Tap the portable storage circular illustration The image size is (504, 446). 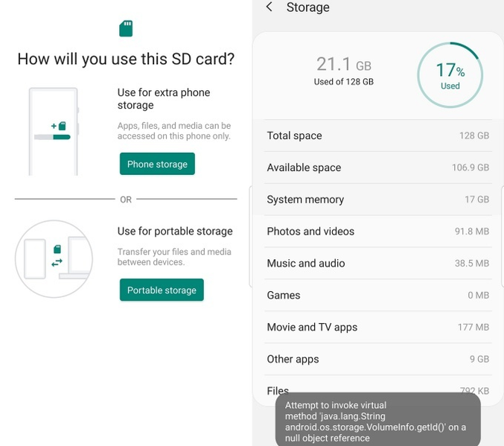54,258
